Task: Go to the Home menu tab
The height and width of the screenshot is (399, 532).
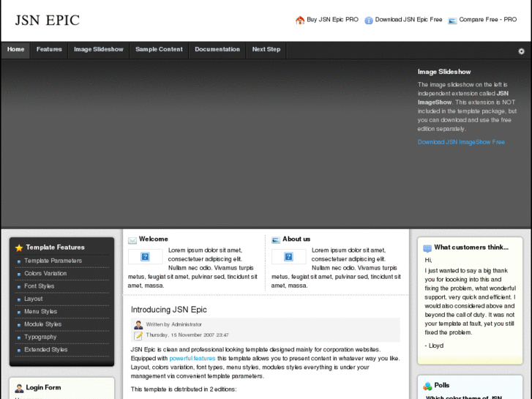Action: pos(15,50)
